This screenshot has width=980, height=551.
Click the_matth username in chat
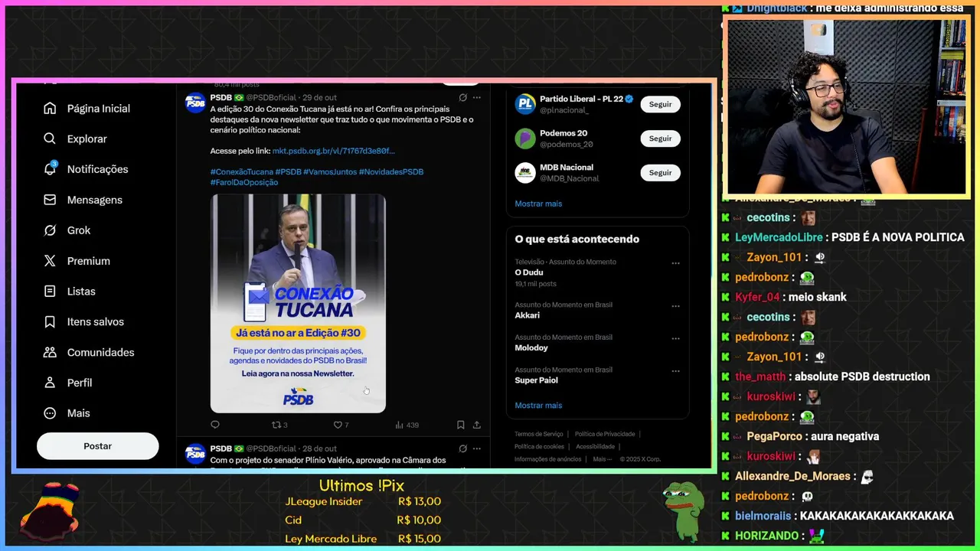pyautogui.click(x=760, y=377)
